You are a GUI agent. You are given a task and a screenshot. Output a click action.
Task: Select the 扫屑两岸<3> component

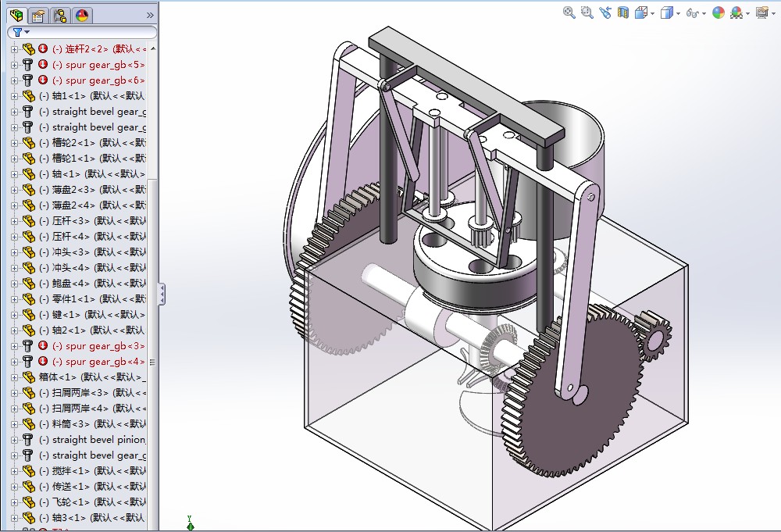[x=92, y=392]
